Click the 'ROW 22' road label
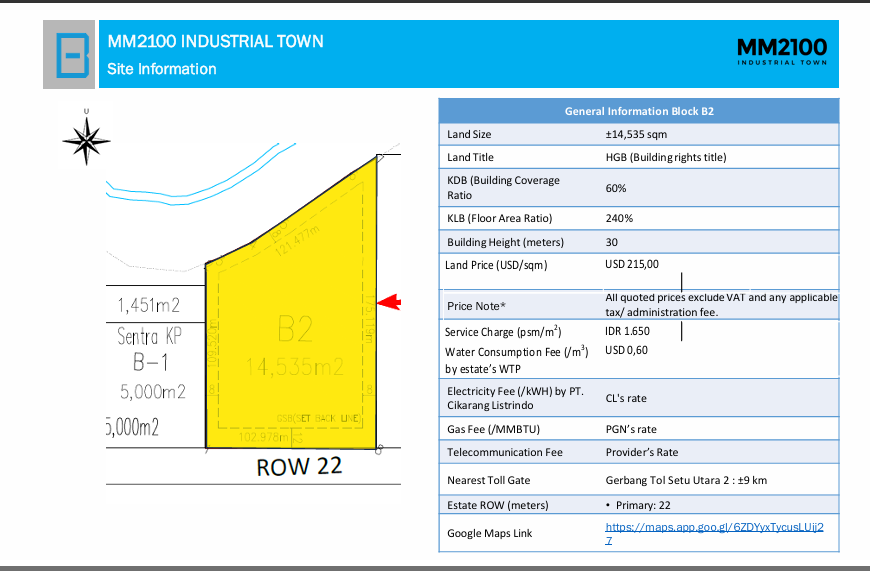Screen dimensions: 870x571 299,467
